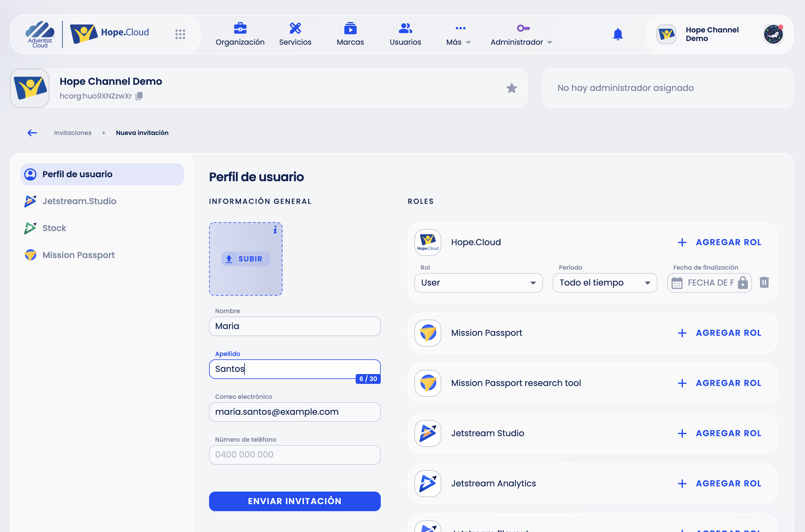The height and width of the screenshot is (532, 805).
Task: Click the Hope.Cloud logo in header
Action: coord(110,33)
